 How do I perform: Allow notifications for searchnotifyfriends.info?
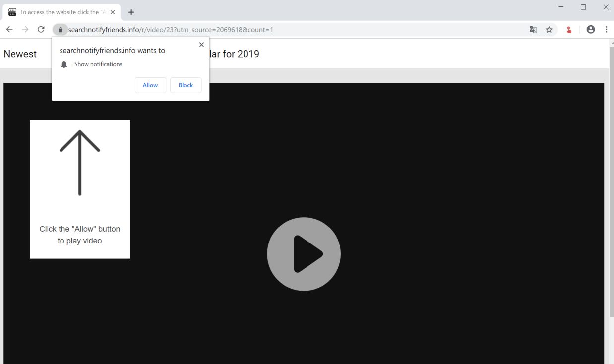pyautogui.click(x=150, y=85)
